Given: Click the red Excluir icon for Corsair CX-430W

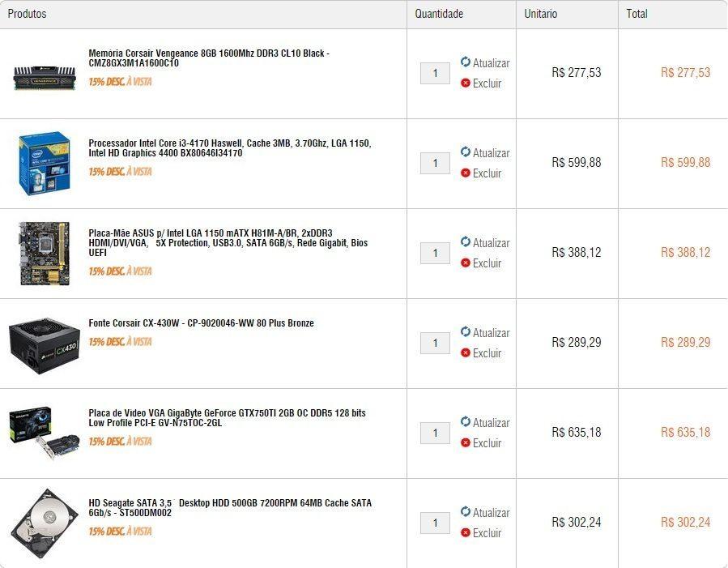Looking at the screenshot, I should [x=466, y=352].
